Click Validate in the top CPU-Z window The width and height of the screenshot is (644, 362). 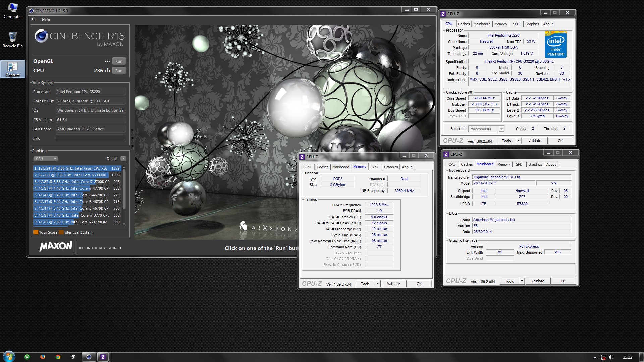pos(535,141)
